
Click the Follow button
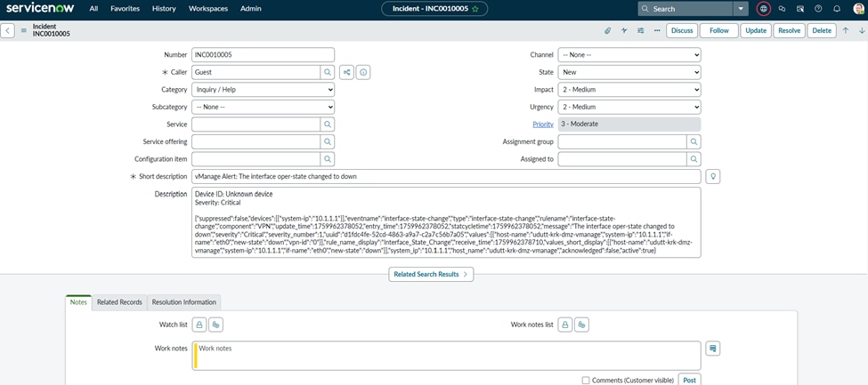pyautogui.click(x=718, y=30)
